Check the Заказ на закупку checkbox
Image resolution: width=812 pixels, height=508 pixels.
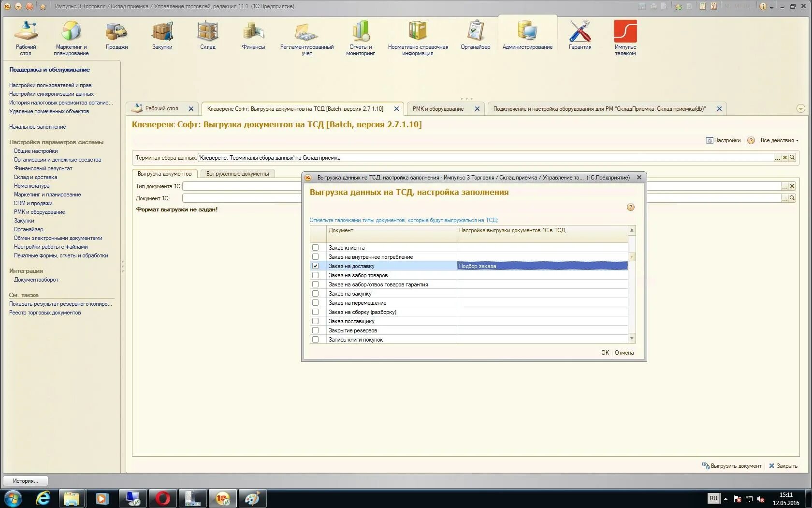[x=315, y=294]
